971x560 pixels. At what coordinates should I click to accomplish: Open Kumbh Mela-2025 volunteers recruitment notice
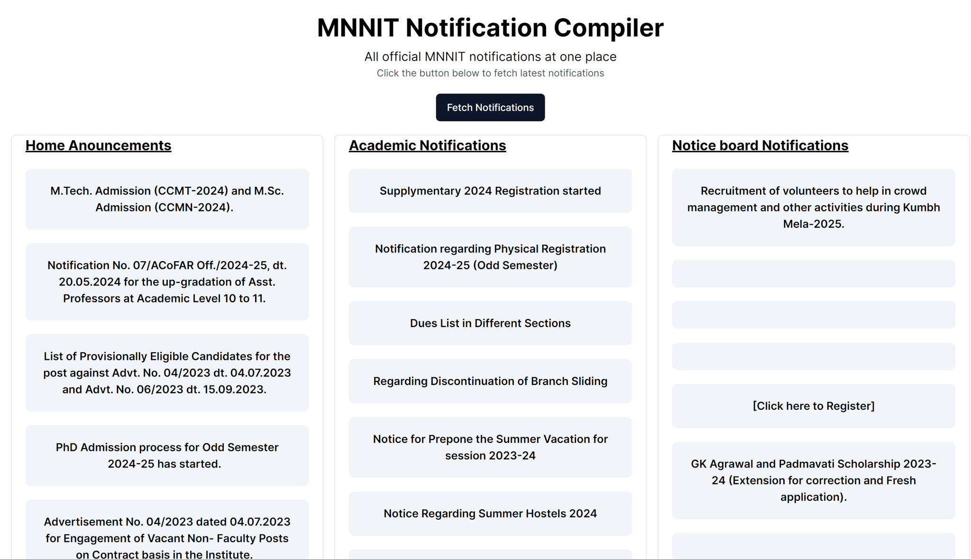click(x=814, y=207)
